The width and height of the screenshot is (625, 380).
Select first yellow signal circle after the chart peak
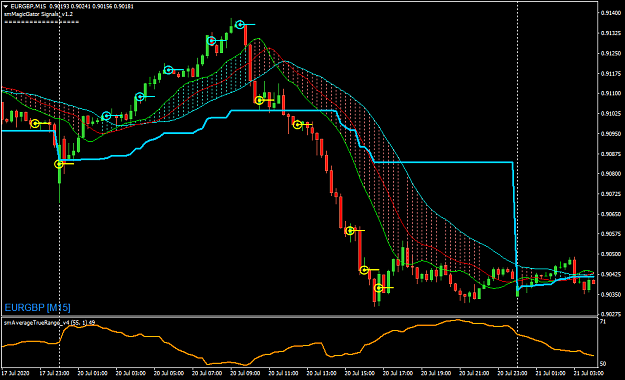pos(259,100)
